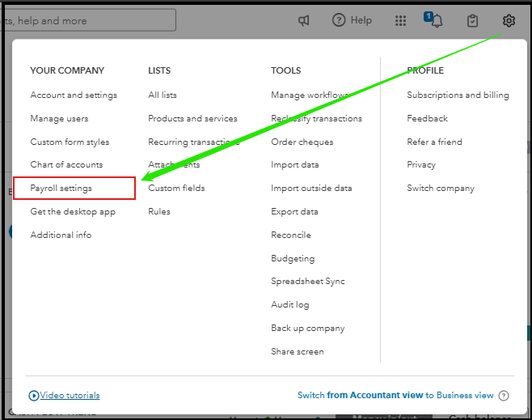The image size is (532, 420).
Task: Select Refer a friend
Action: (x=435, y=142)
